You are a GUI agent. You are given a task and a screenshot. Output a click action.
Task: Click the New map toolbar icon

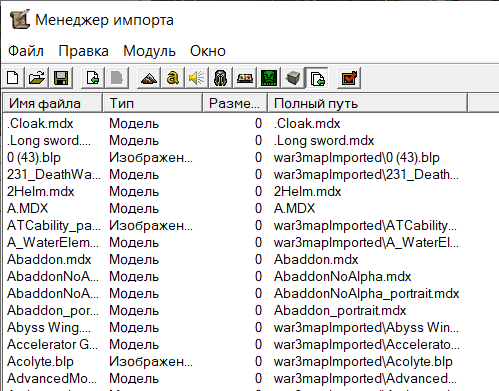tap(13, 78)
